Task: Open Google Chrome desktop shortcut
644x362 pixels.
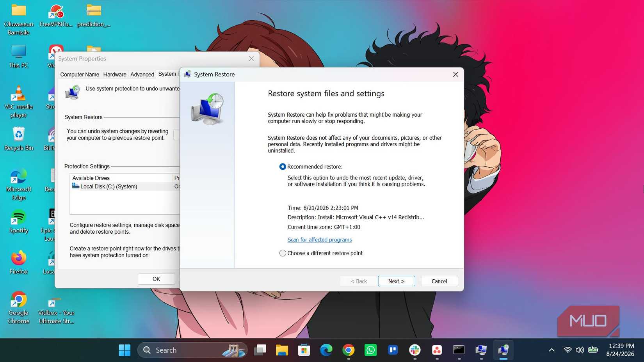Action: [19, 307]
